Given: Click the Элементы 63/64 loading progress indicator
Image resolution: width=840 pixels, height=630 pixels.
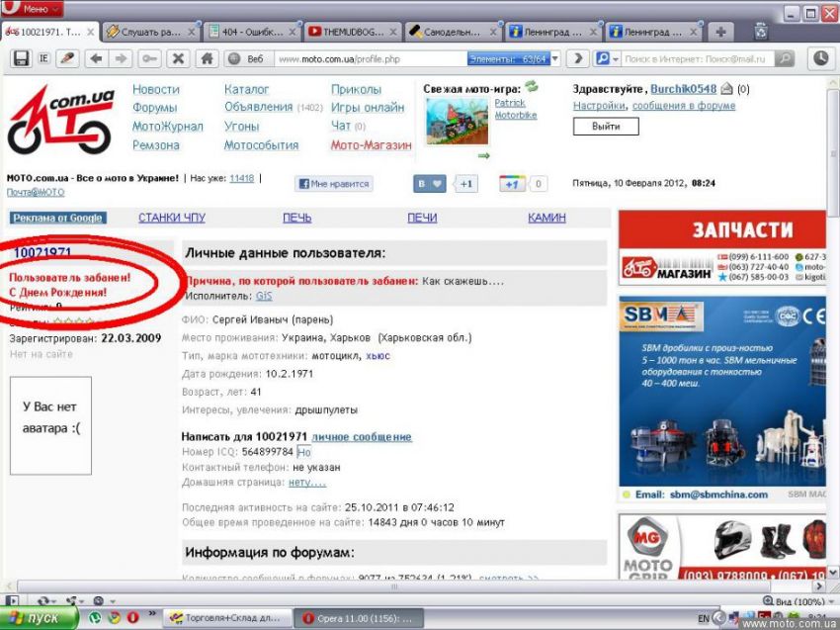Looking at the screenshot, I should pyautogui.click(x=508, y=59).
